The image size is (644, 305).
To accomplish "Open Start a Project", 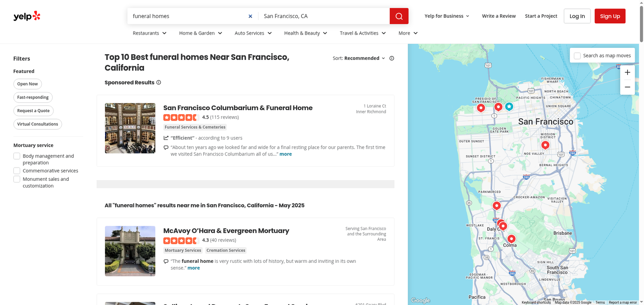I will [541, 16].
